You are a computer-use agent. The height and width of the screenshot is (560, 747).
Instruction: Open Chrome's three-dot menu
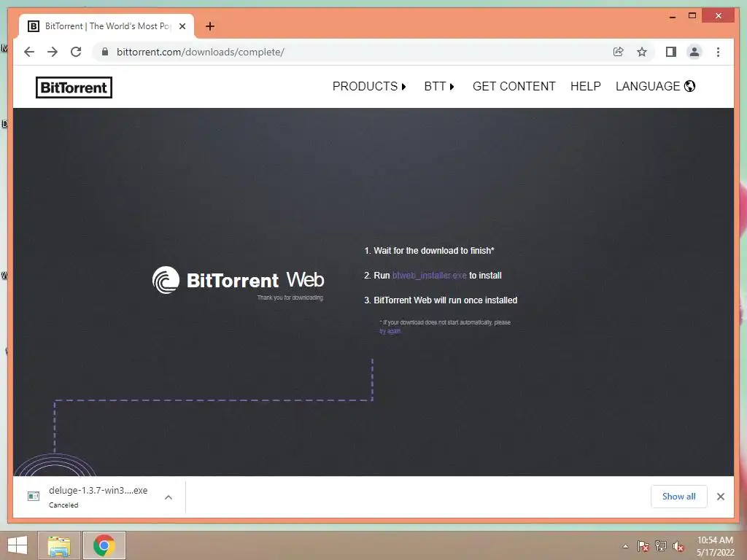(718, 52)
